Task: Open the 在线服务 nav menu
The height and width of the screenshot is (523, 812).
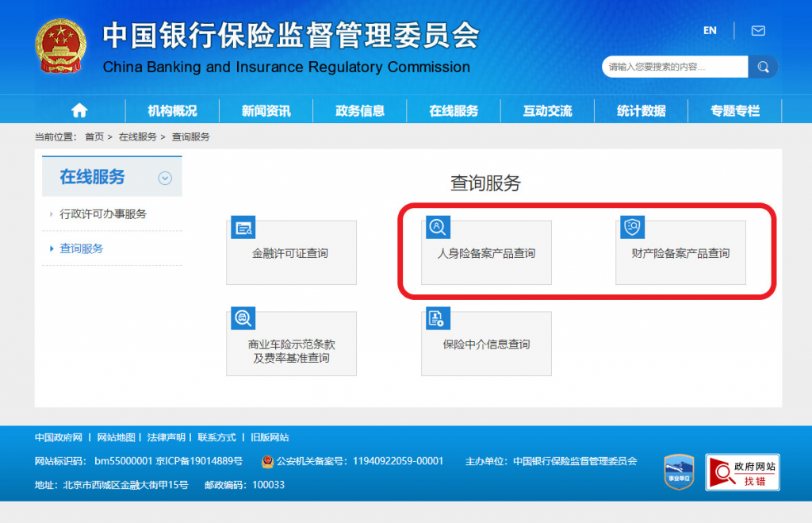Action: click(x=454, y=110)
